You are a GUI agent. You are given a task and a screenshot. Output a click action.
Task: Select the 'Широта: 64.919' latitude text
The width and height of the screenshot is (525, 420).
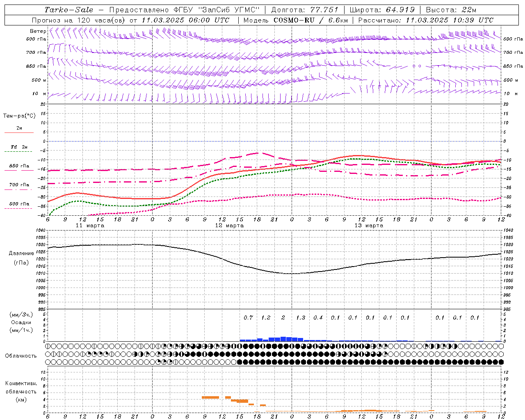tap(382, 10)
